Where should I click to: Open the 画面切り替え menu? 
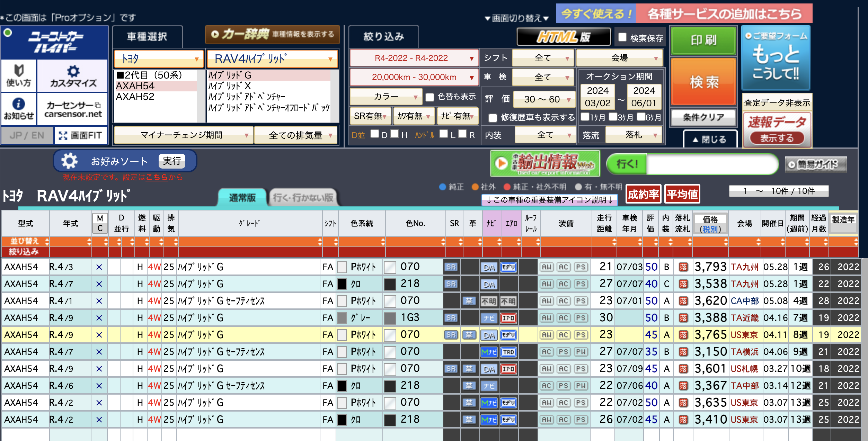[516, 18]
